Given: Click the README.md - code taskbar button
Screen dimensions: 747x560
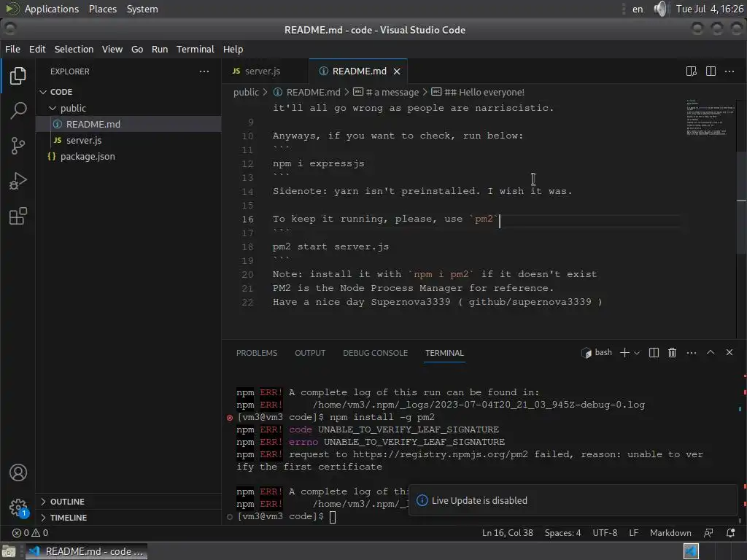Looking at the screenshot, I should pyautogui.click(x=86, y=551).
